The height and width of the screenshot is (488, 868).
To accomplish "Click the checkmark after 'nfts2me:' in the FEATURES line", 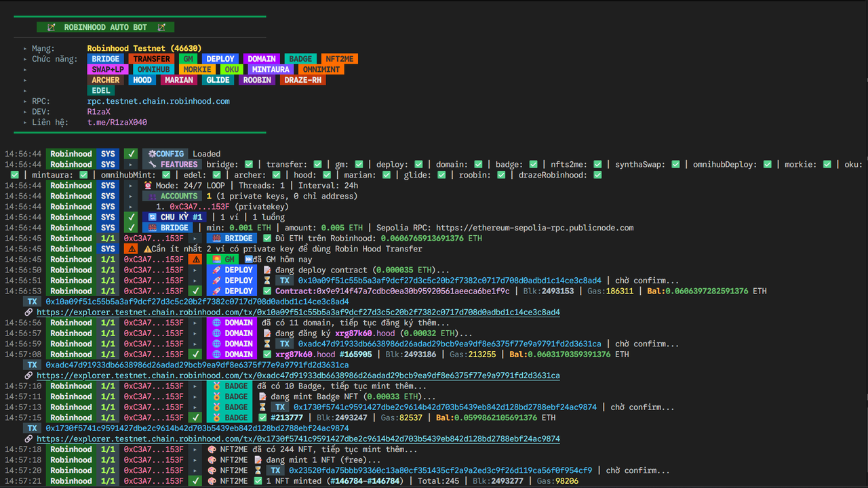I will click(x=597, y=164).
